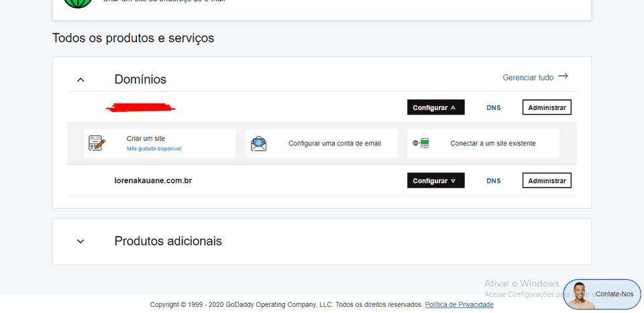644x313 pixels.
Task: Open the Política de Privacidade link
Action: [459, 304]
